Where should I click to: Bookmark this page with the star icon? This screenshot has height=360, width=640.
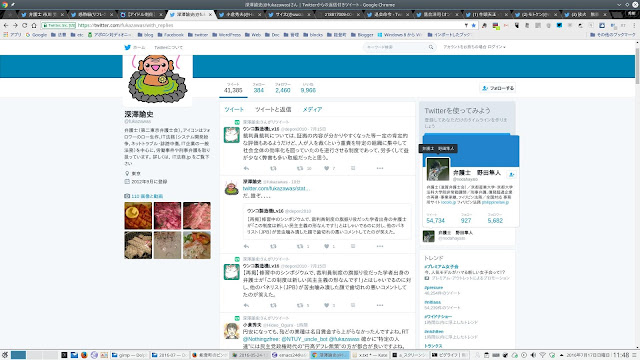[x=473, y=25]
